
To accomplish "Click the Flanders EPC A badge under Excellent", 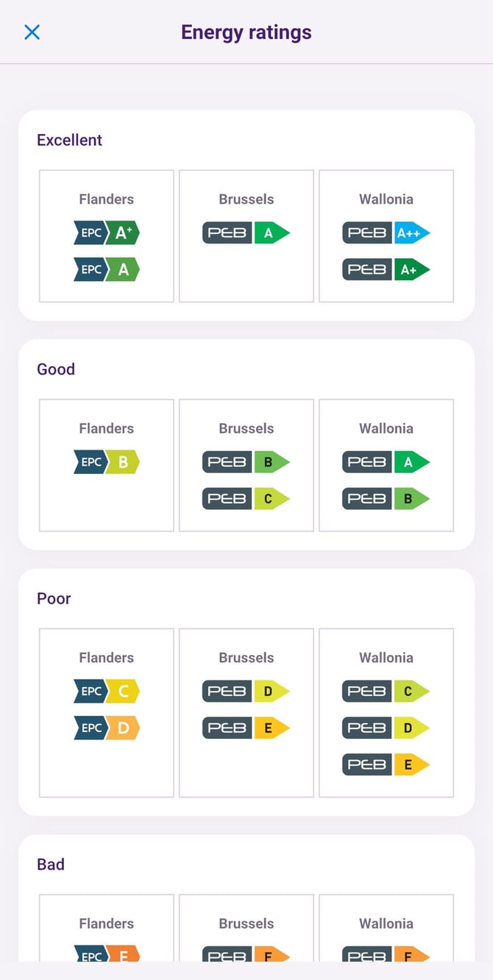I will (x=107, y=269).
